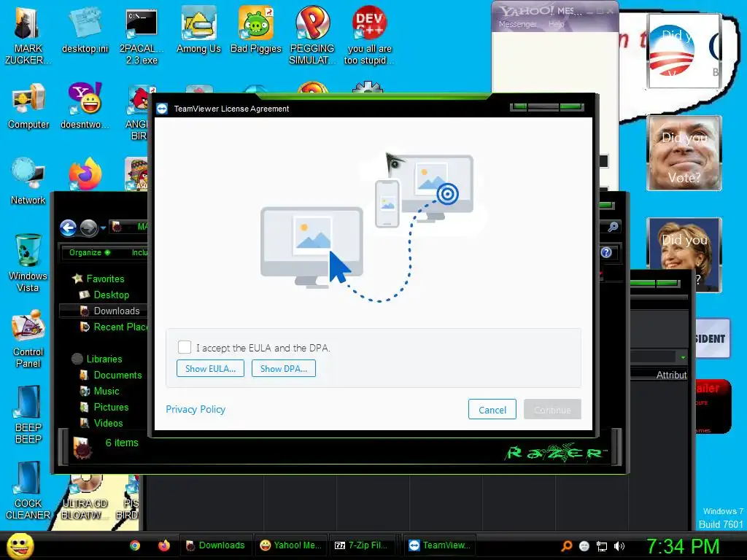Select the Bad Piggies desktop shortcut
This screenshot has height=560, width=747.
(256, 30)
